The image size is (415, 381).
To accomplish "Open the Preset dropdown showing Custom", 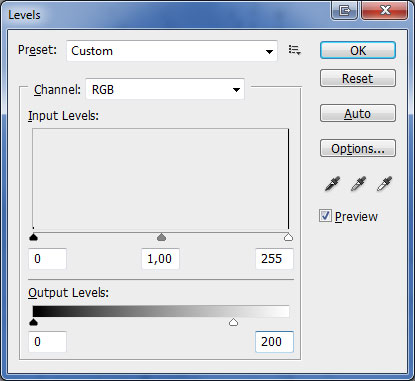I will coord(172,51).
